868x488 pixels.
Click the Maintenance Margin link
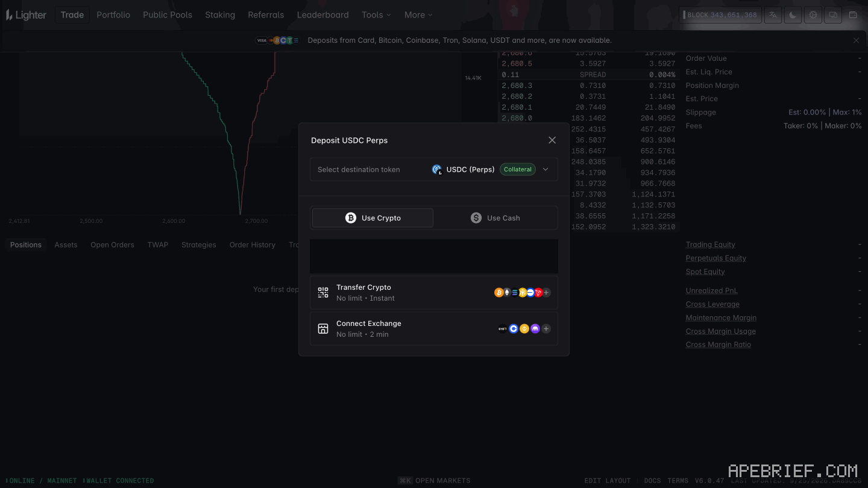click(x=721, y=318)
